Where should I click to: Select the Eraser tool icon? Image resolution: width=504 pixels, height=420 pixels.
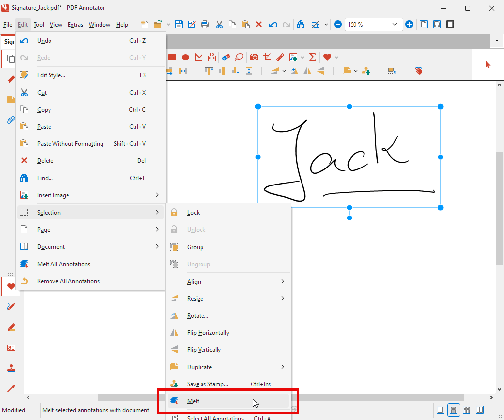pyautogui.click(x=226, y=57)
